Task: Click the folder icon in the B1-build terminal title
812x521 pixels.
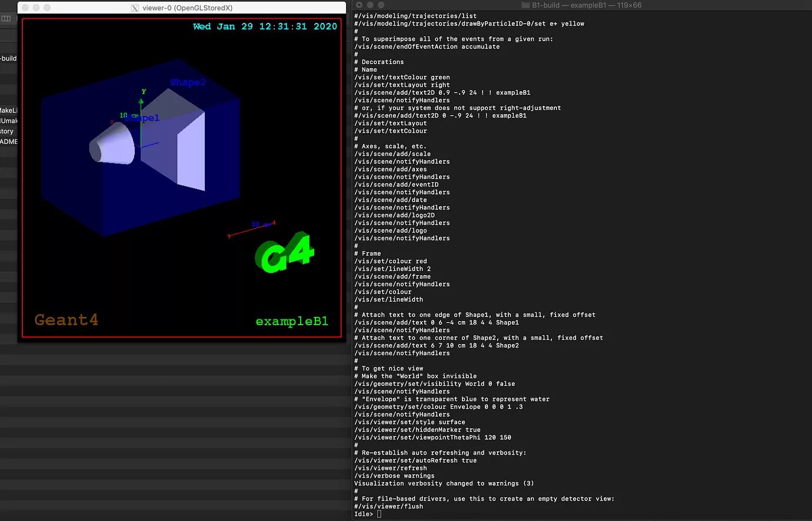Action: tap(525, 5)
